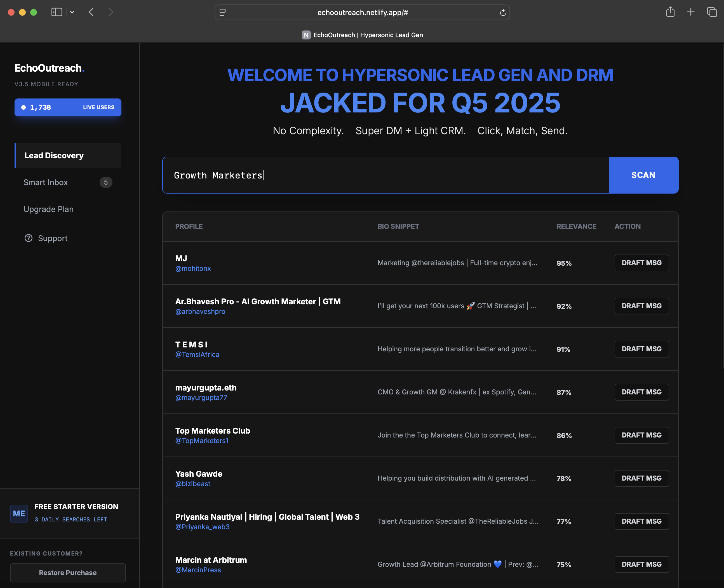Click Restore Purchase button
This screenshot has height=588, width=724.
[68, 573]
